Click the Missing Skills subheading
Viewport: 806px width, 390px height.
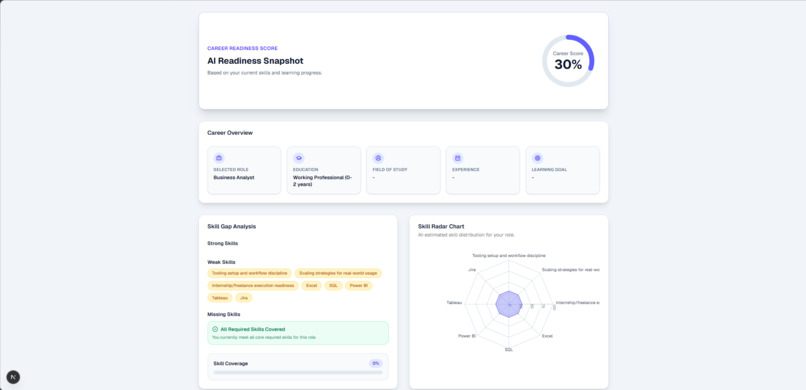224,314
